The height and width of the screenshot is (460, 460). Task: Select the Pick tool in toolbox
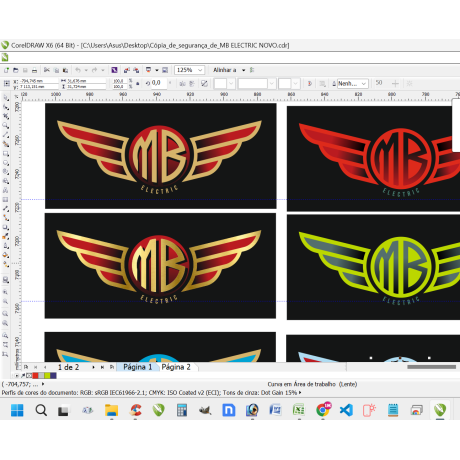pyautogui.click(x=6, y=98)
